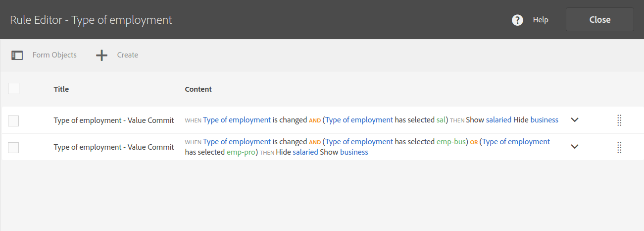Expand the first rule's chevron dropdown
The height and width of the screenshot is (231, 644).
coord(575,120)
